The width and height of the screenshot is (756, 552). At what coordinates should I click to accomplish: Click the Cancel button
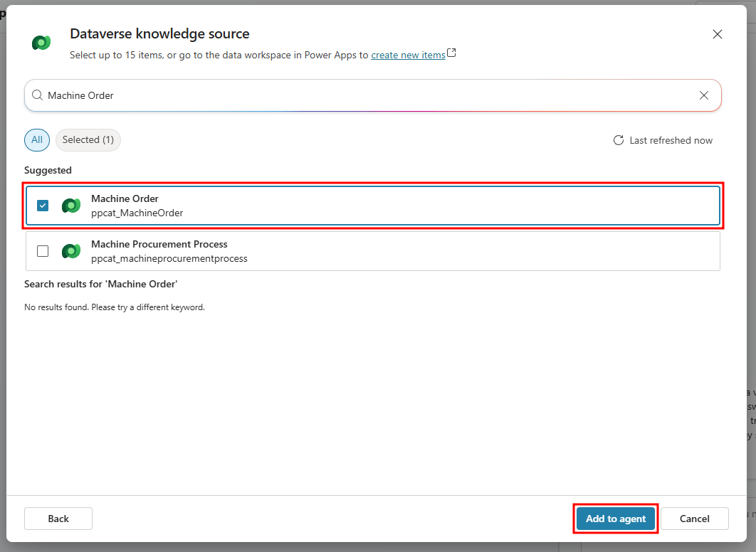coord(694,519)
